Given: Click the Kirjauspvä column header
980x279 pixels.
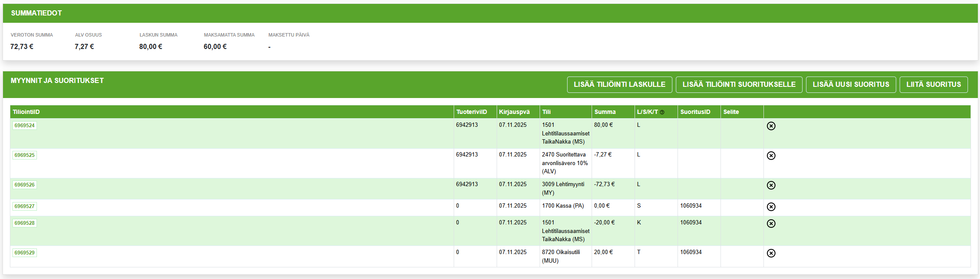Looking at the screenshot, I should (514, 112).
